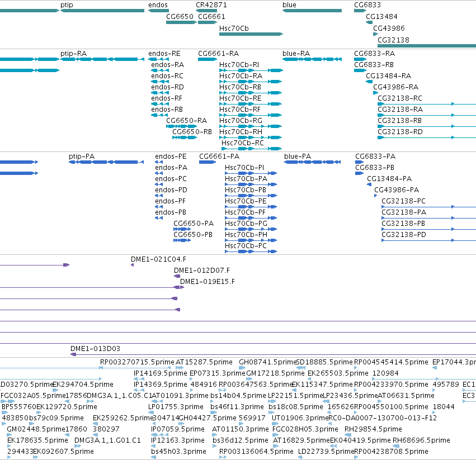Select the CG32138-RC transcript
This screenshot has height=460, width=476.
click(x=427, y=104)
